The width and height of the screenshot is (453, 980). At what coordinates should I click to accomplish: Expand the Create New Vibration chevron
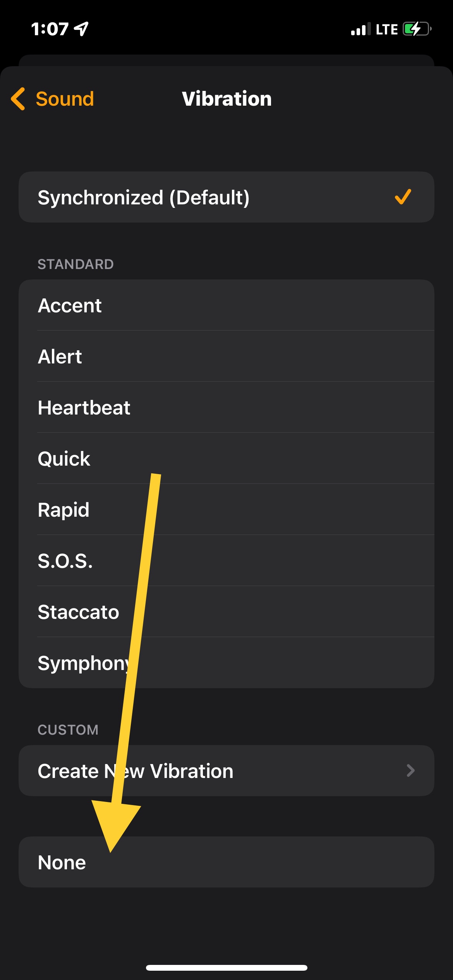point(410,771)
